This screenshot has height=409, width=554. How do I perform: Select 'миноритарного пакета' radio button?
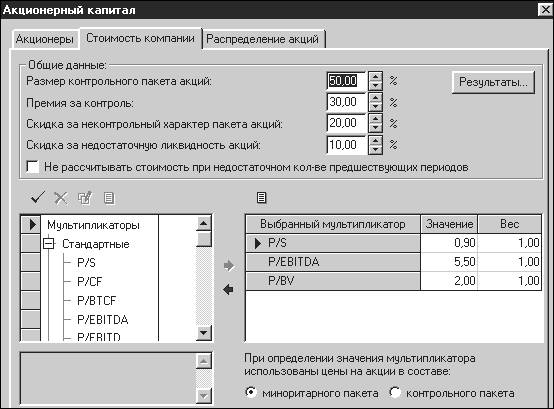pyautogui.click(x=251, y=392)
